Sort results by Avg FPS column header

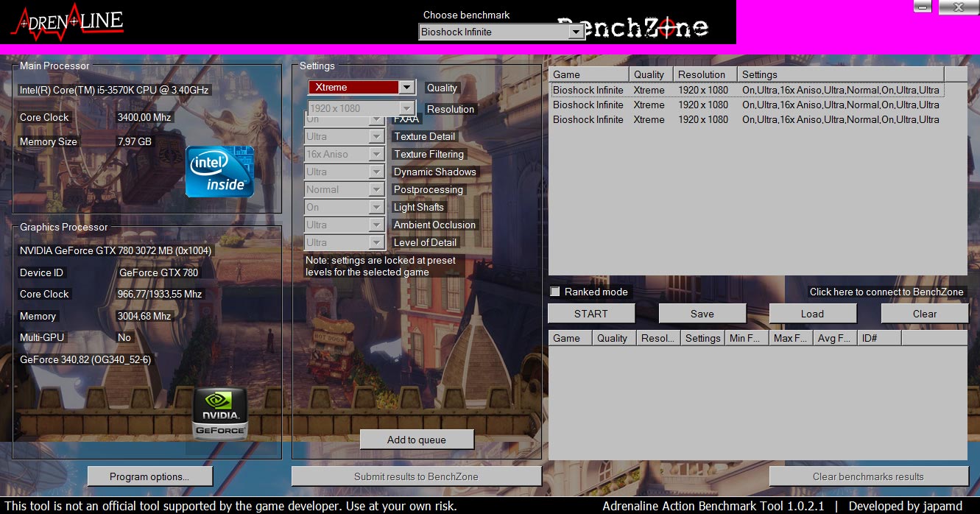click(x=833, y=338)
